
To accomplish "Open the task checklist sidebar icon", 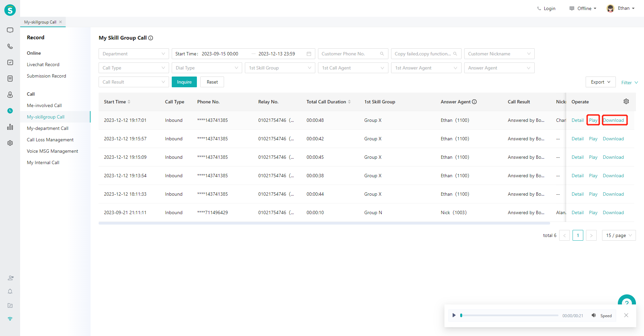I will click(x=10, y=62).
